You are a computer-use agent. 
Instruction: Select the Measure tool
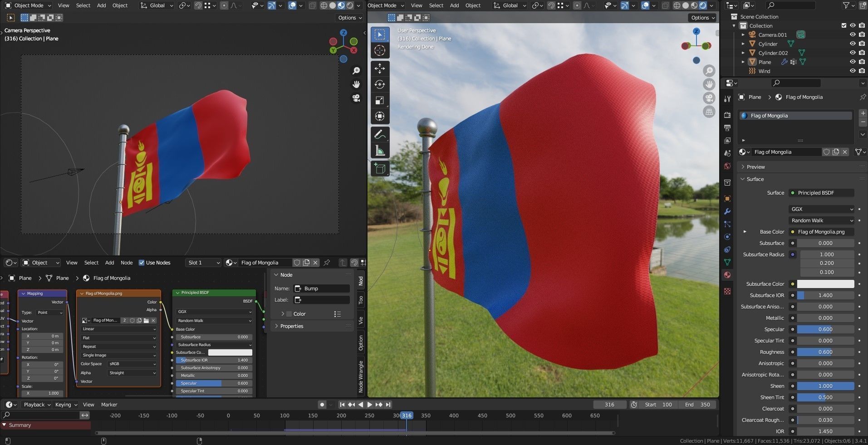coord(380,151)
